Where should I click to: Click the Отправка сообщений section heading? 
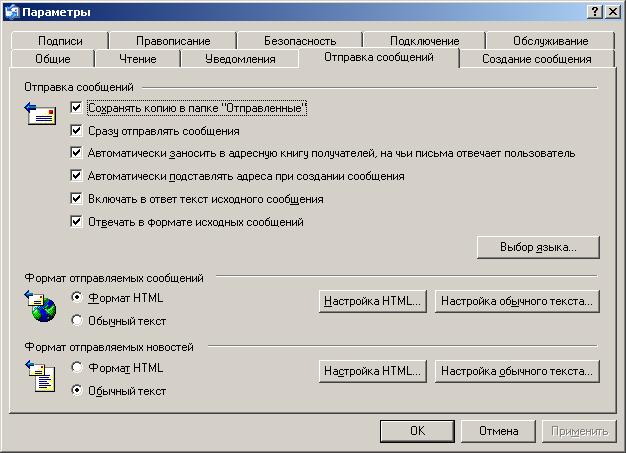79,87
